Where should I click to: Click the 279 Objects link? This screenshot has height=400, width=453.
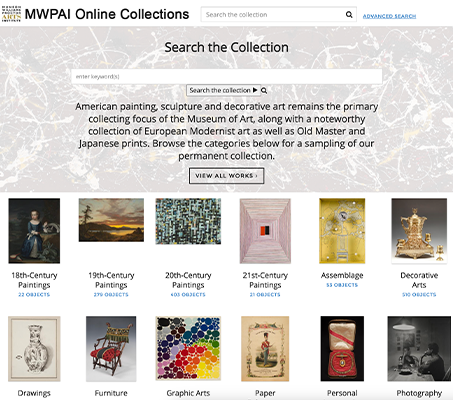[111, 295]
